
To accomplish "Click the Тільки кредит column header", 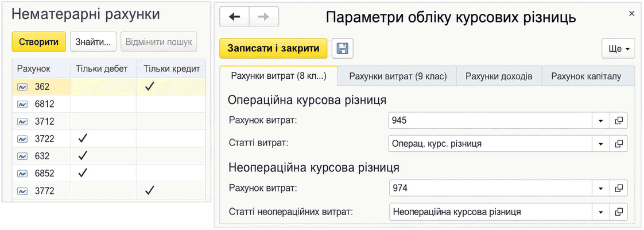I will [x=171, y=68].
